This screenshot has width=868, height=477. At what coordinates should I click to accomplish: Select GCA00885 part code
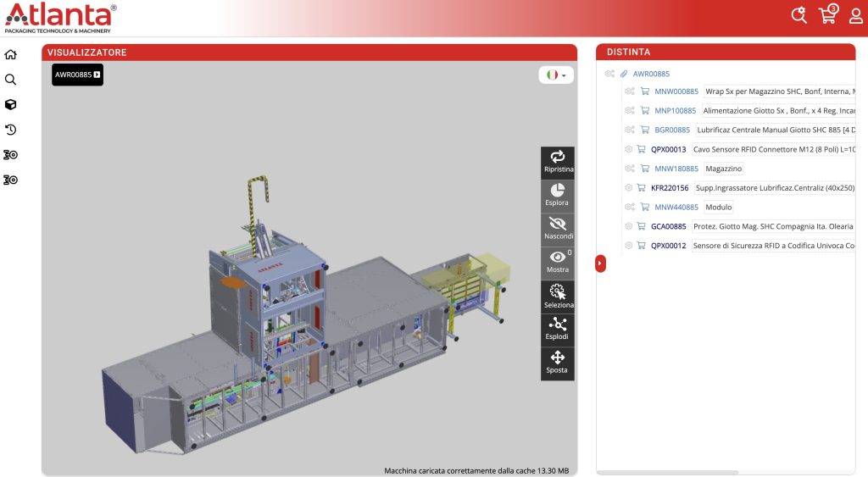668,226
